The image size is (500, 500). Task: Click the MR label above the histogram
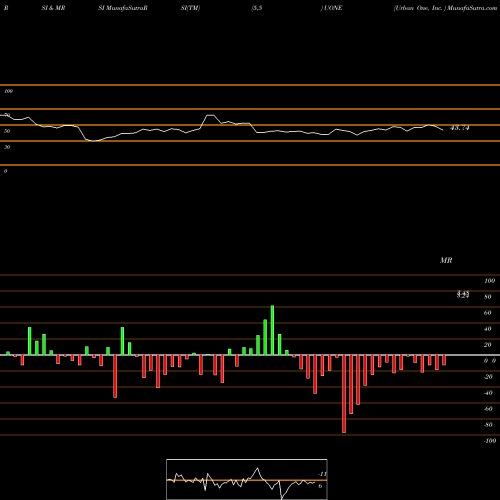coord(446,260)
